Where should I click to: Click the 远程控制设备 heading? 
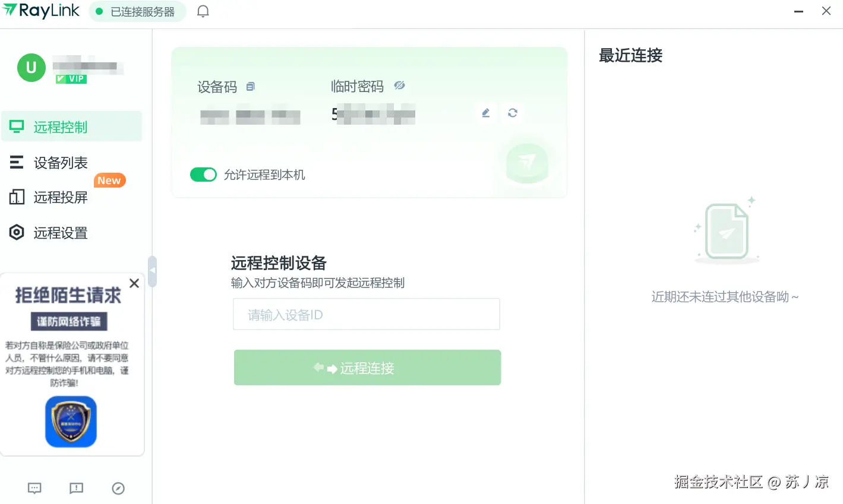[x=279, y=263]
